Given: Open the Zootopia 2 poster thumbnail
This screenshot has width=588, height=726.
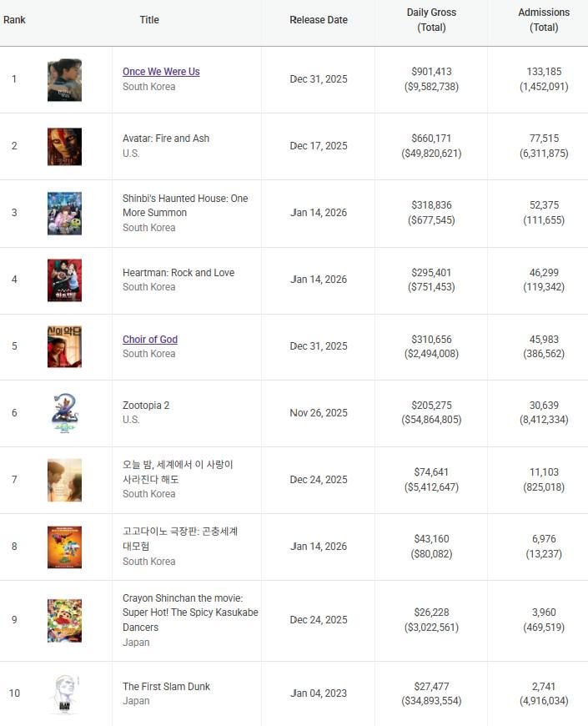Looking at the screenshot, I should pyautogui.click(x=64, y=414).
